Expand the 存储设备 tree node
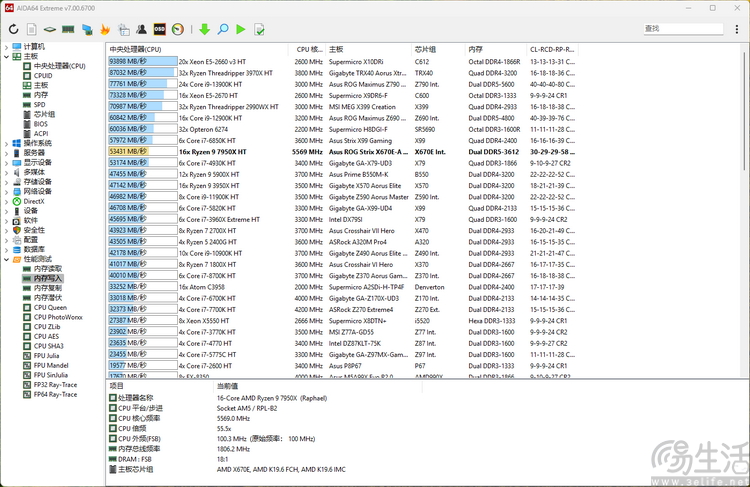 pyautogui.click(x=6, y=182)
